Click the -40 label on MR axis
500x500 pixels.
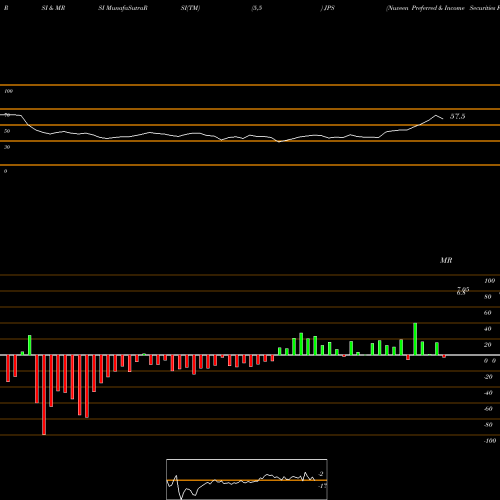pos(488,393)
